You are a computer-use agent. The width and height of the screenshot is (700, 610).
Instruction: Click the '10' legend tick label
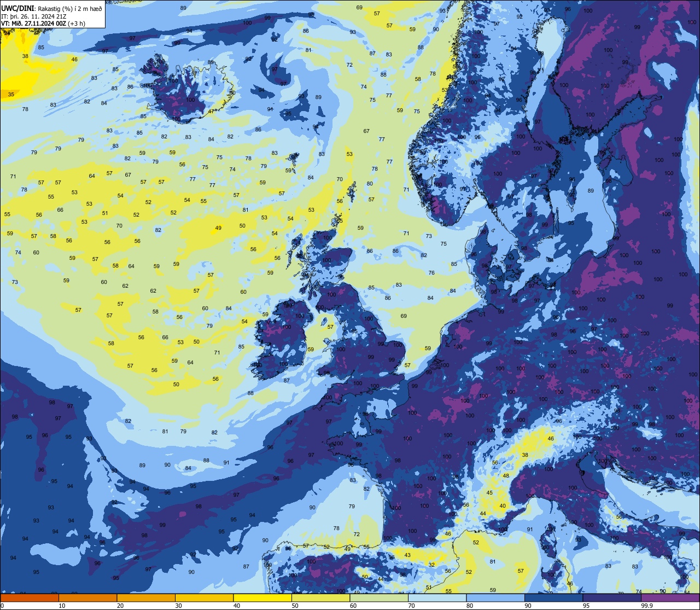(62, 605)
